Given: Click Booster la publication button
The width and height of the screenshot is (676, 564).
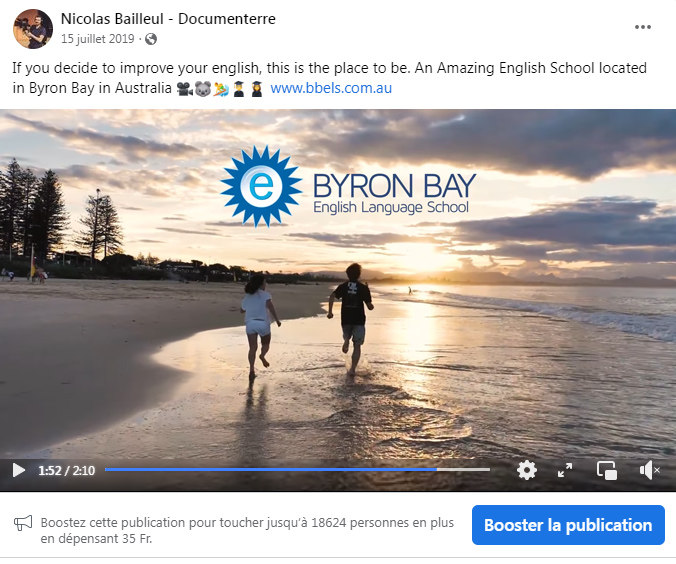Looking at the screenshot, I should [x=568, y=525].
